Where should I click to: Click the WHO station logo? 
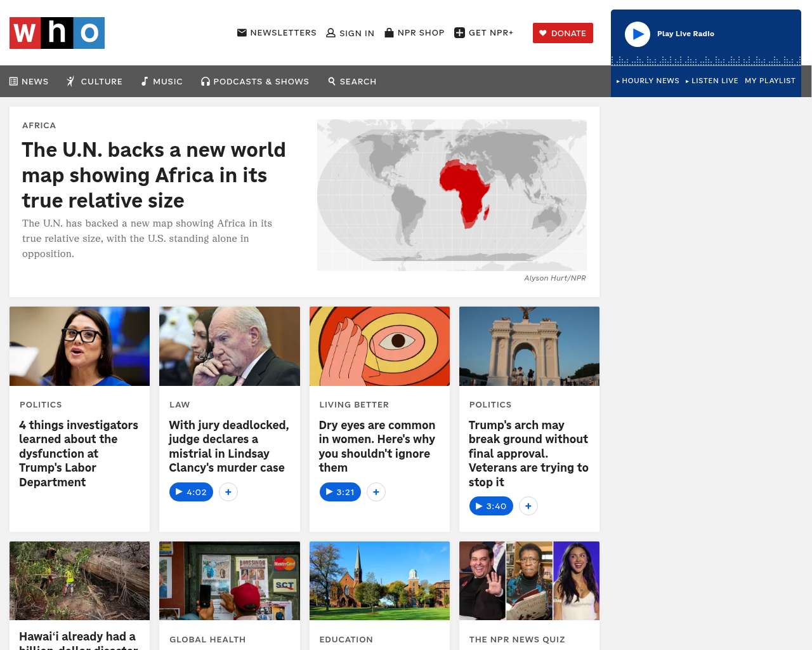tap(57, 33)
